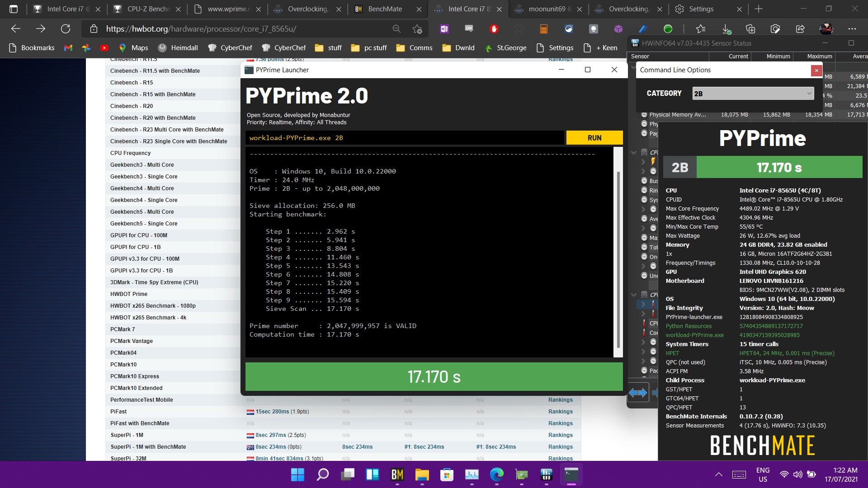Image resolution: width=868 pixels, height=488 pixels.
Task: Click the Share icon in Edge toolbar
Action: [x=800, y=29]
